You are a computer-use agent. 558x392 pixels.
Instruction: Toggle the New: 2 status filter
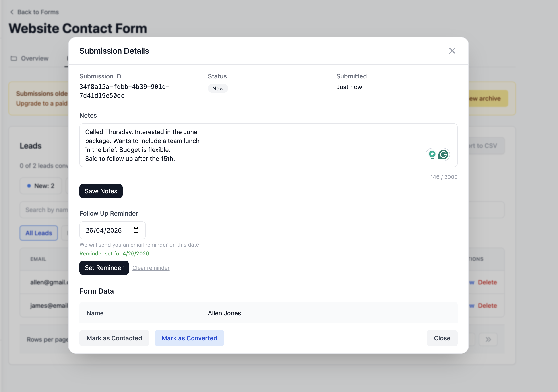click(41, 186)
